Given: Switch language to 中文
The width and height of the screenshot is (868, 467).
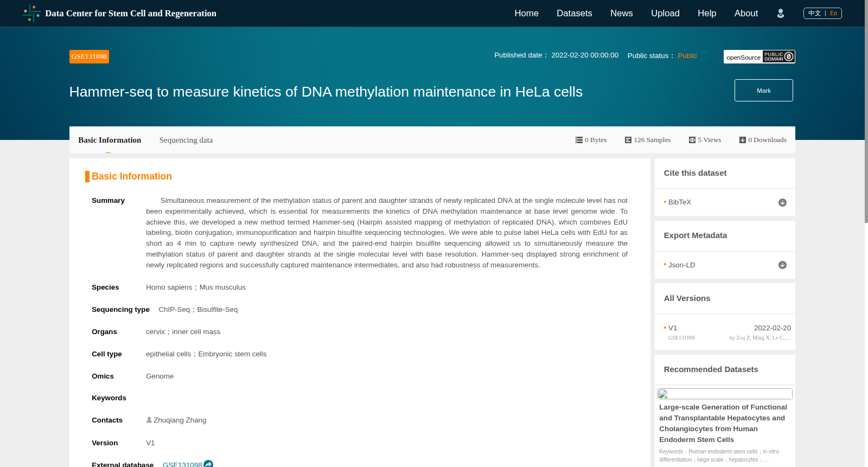Looking at the screenshot, I should pyautogui.click(x=814, y=13).
